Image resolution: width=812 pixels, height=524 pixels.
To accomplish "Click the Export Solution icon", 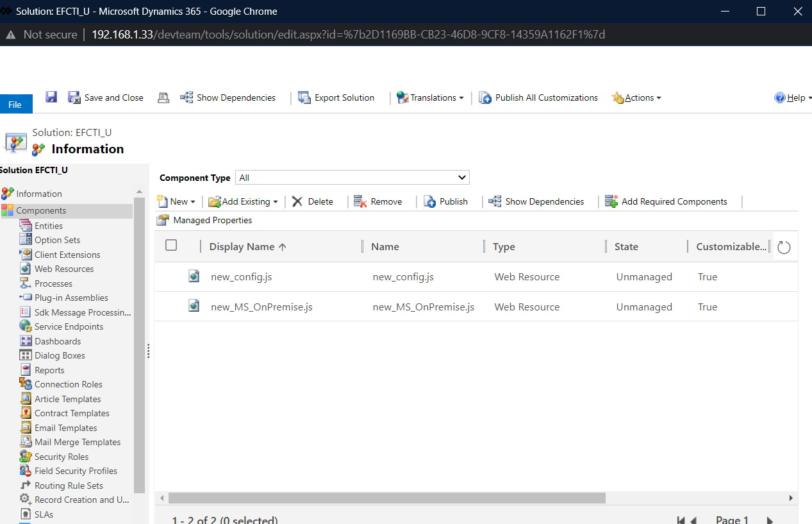I will [x=304, y=97].
